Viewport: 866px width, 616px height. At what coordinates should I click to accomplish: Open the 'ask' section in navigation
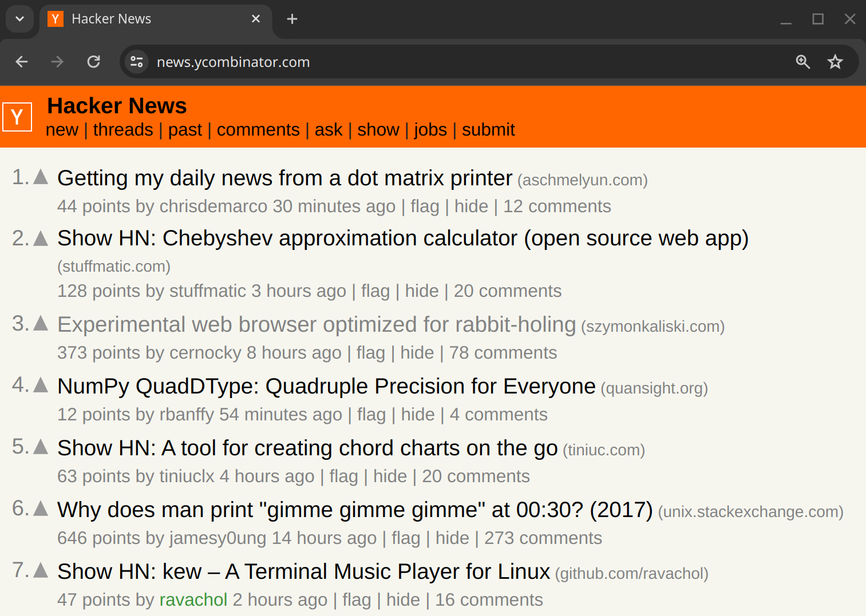[328, 130]
